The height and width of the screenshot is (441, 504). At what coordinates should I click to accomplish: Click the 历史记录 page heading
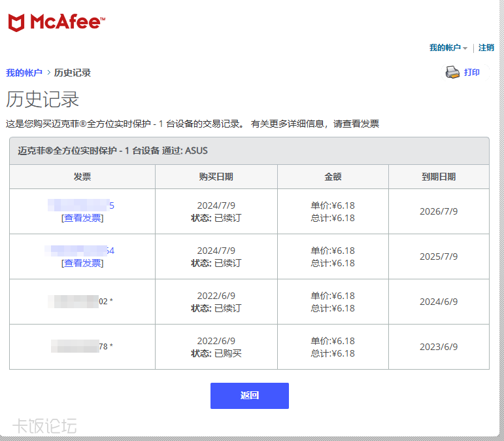[42, 99]
